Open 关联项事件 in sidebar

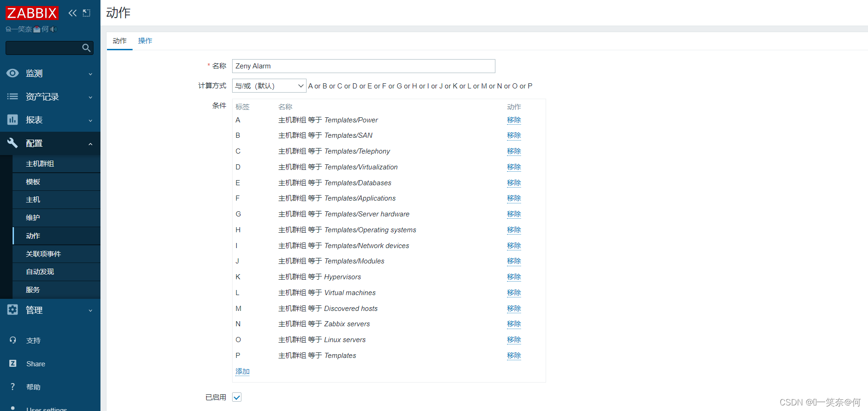click(x=56, y=254)
